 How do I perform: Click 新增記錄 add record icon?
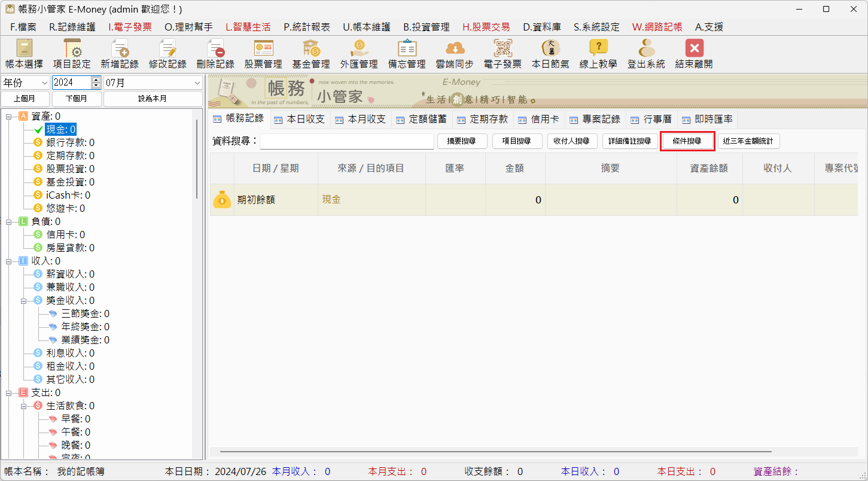(x=120, y=54)
